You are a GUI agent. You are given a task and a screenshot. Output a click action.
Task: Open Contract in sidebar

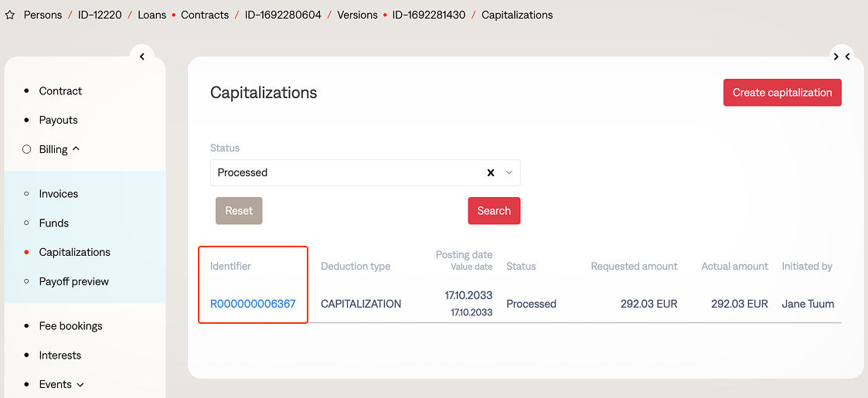point(60,91)
